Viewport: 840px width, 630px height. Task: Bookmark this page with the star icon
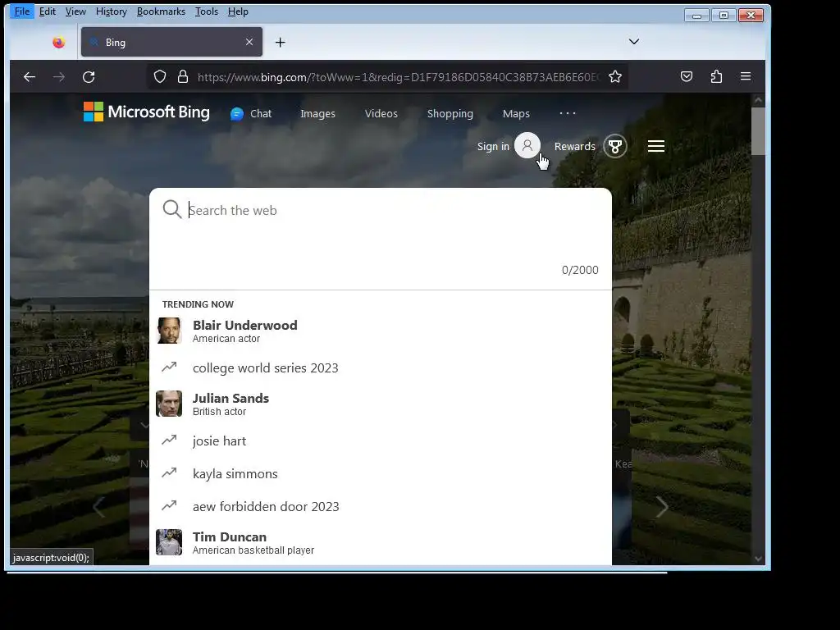[615, 76]
